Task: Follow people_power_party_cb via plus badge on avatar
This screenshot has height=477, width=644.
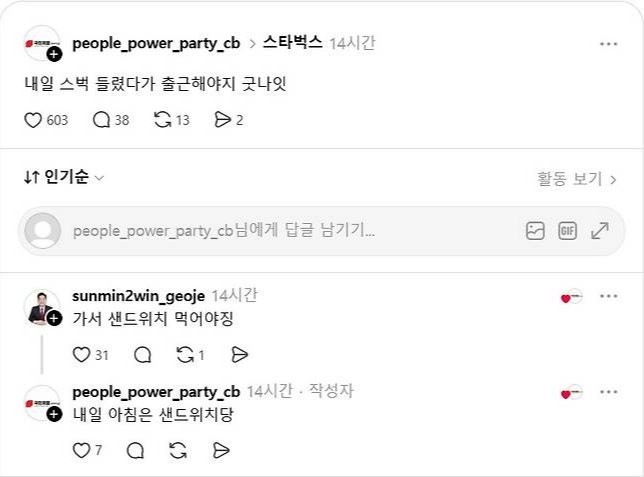Action: (54, 54)
